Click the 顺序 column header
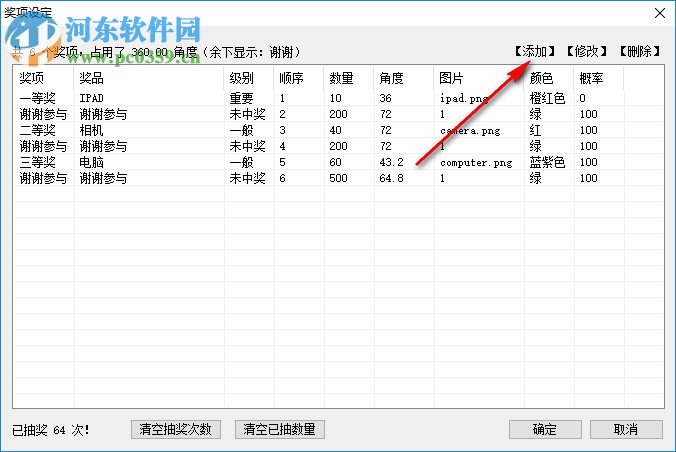Viewport: 676px width, 452px height. [x=299, y=78]
